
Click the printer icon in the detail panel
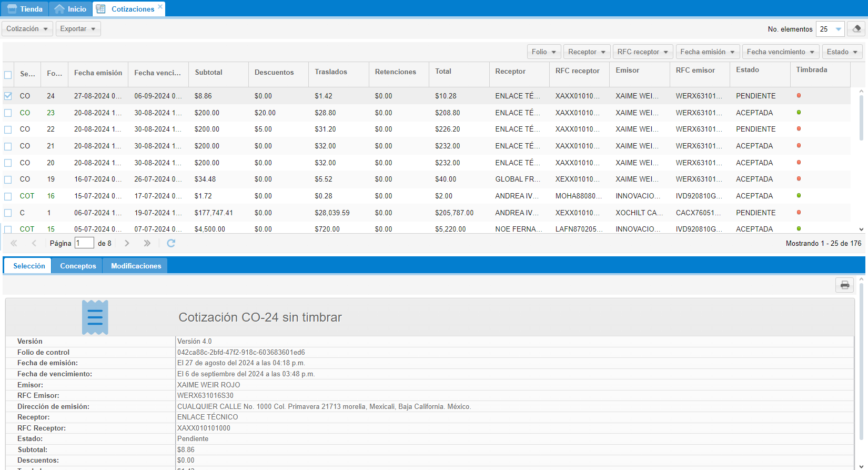click(844, 285)
